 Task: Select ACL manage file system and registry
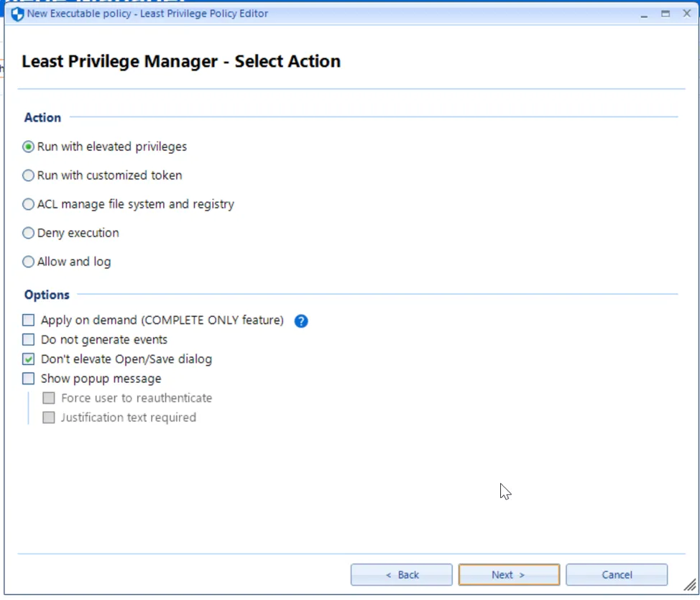coord(29,204)
